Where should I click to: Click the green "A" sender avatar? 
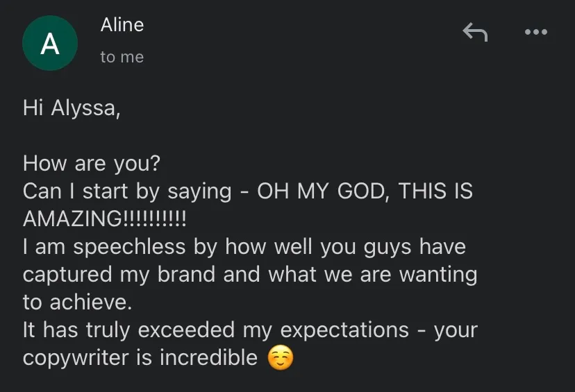click(x=49, y=44)
